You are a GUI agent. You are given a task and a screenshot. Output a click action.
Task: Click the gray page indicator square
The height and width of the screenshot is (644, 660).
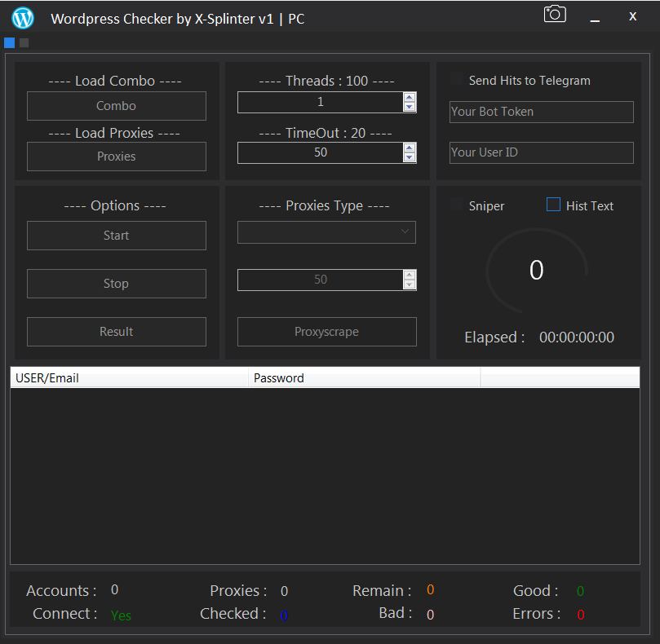click(x=24, y=42)
